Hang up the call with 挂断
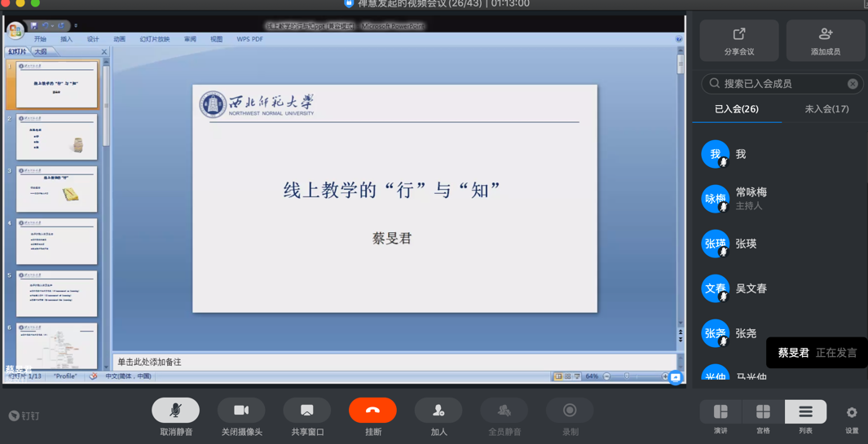The image size is (868, 444). [372, 411]
